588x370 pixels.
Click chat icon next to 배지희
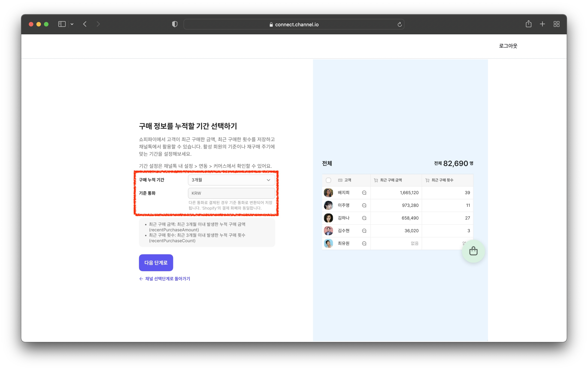(x=364, y=193)
